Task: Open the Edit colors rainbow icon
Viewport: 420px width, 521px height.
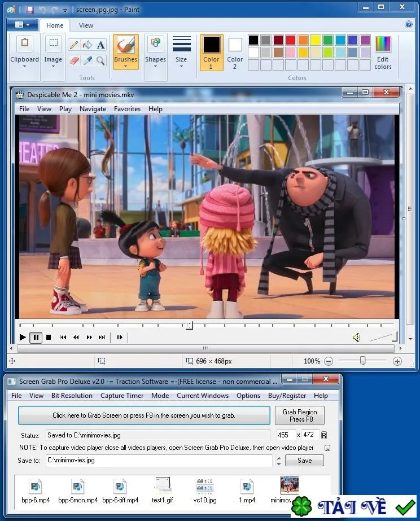Action: [x=383, y=45]
